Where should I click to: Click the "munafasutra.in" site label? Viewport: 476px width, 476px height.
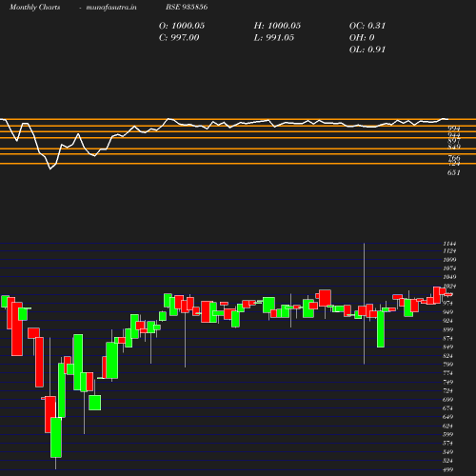(111, 7)
